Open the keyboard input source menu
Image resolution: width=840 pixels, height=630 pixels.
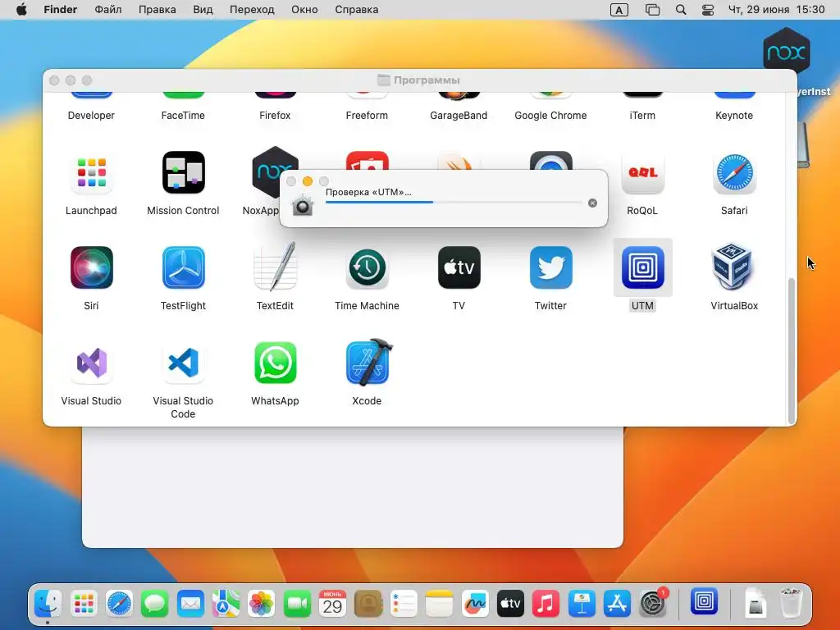(619, 10)
